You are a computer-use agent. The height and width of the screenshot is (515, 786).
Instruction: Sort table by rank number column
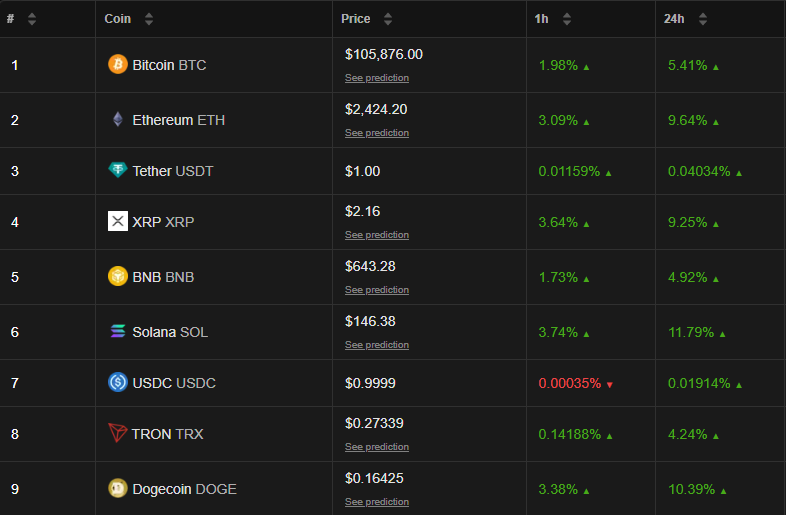click(32, 19)
